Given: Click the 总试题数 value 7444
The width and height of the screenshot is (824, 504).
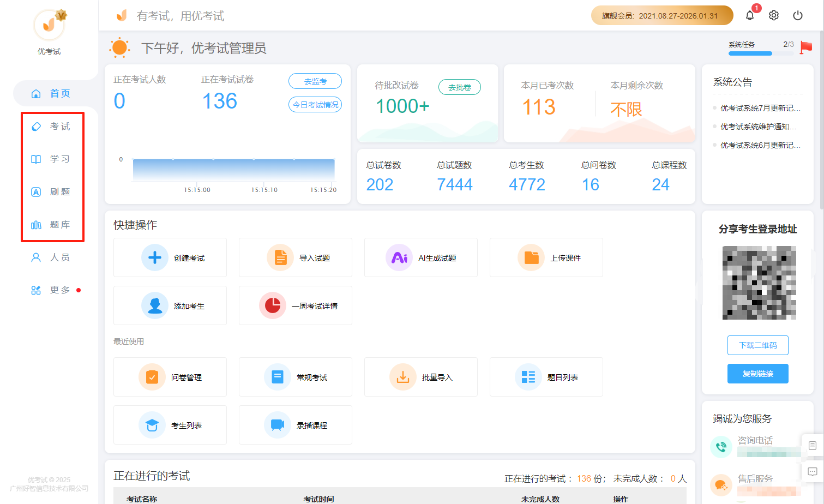Looking at the screenshot, I should [x=454, y=185].
